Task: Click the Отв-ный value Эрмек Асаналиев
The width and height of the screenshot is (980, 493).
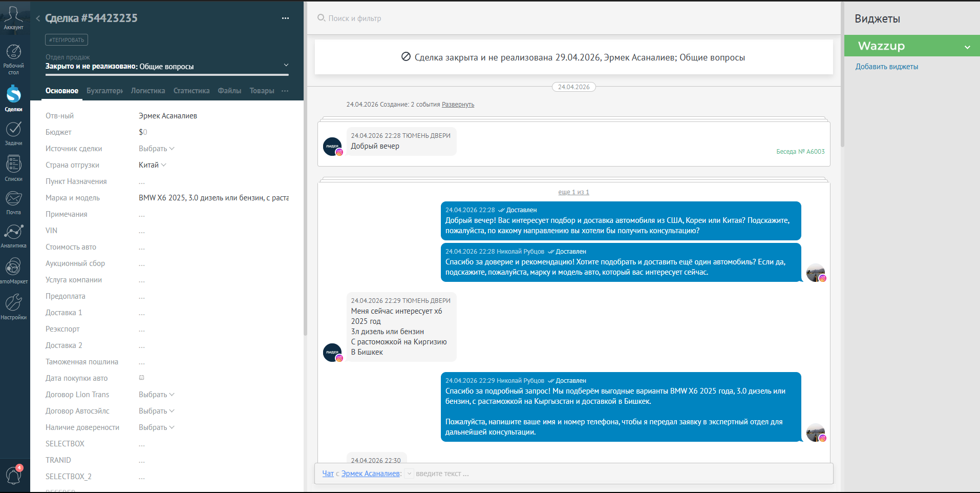Action: coord(168,116)
